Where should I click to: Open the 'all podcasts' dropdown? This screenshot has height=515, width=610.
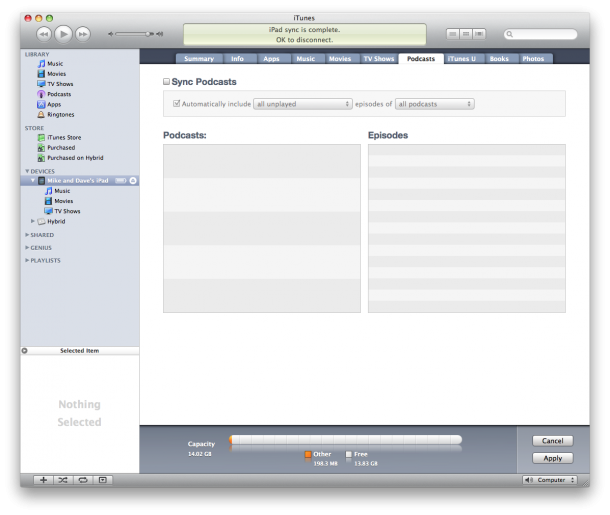pyautogui.click(x=435, y=104)
